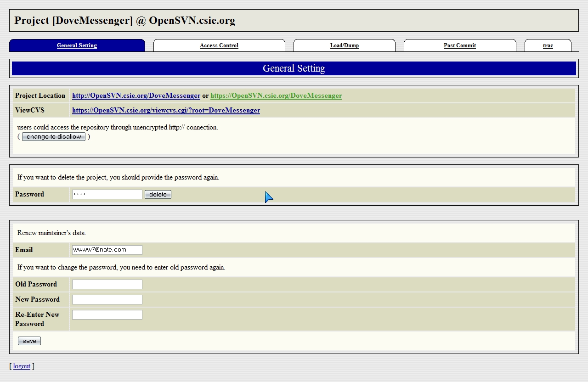
Task: Switch to the General Setting tab
Action: [77, 45]
